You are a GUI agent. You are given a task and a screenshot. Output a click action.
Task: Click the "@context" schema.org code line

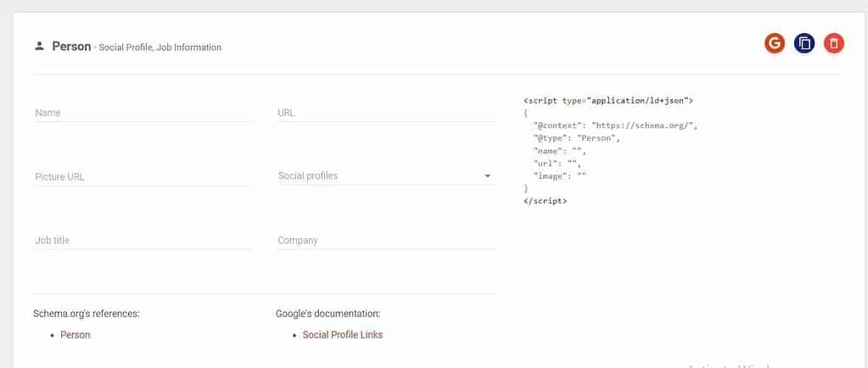pos(615,125)
